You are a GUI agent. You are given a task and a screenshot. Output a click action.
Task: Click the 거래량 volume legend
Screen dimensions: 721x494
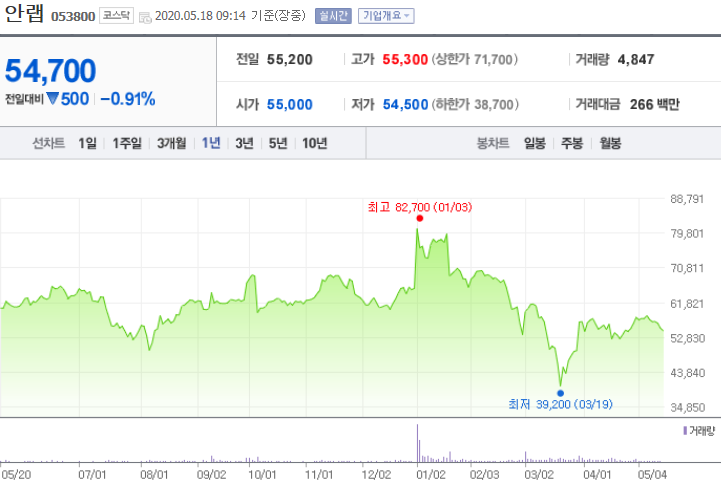(699, 431)
